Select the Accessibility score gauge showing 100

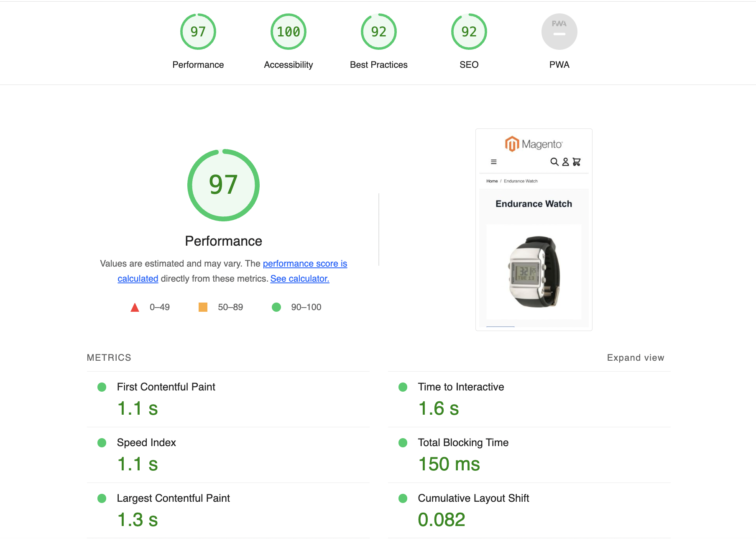288,32
